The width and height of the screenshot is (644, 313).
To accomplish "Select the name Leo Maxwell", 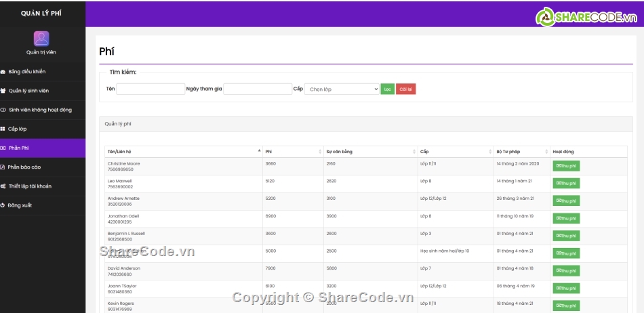I will point(120,181).
